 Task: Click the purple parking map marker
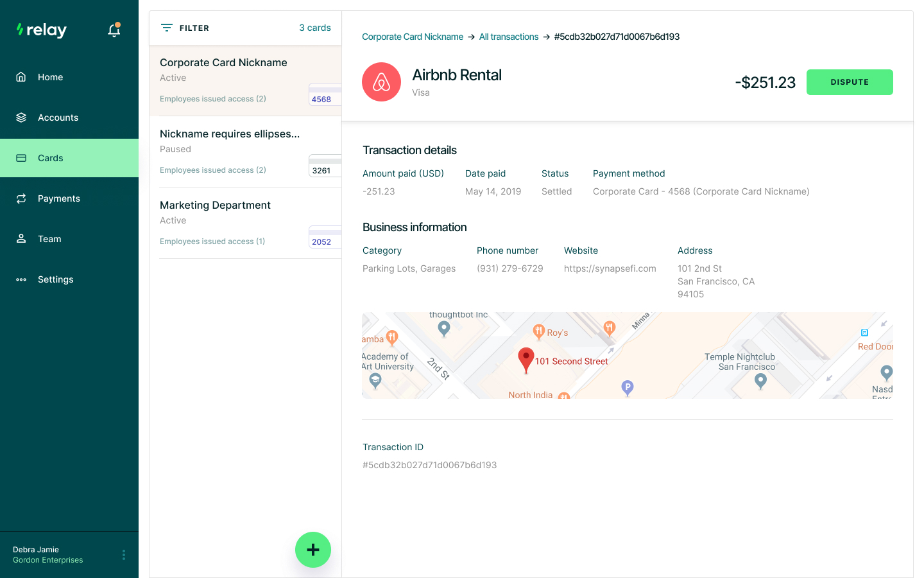[628, 387]
